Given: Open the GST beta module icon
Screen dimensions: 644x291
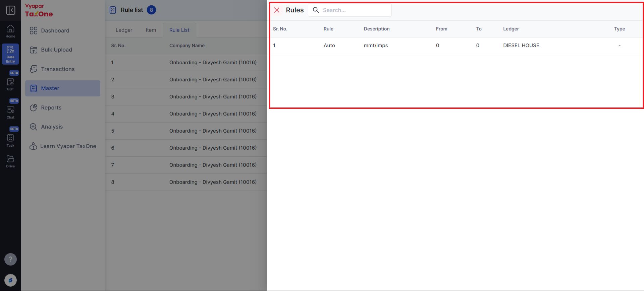Looking at the screenshot, I should point(10,82).
